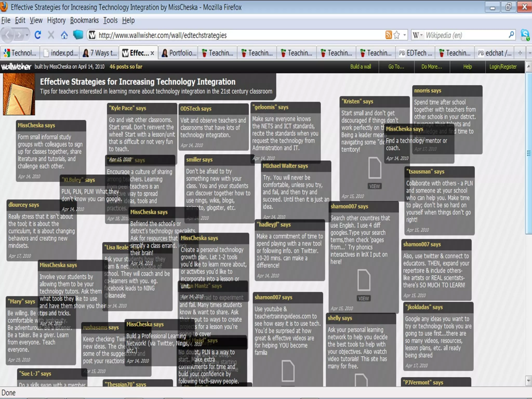Open document icon in Kristen's post

pyautogui.click(x=375, y=168)
